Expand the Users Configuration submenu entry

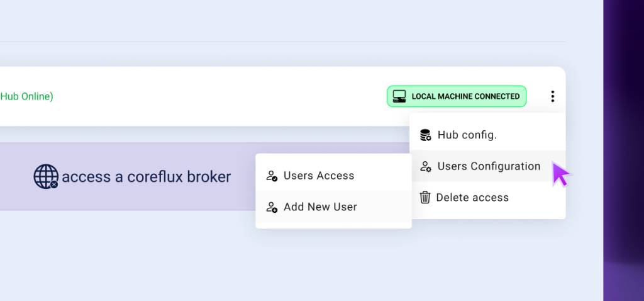[x=487, y=166]
